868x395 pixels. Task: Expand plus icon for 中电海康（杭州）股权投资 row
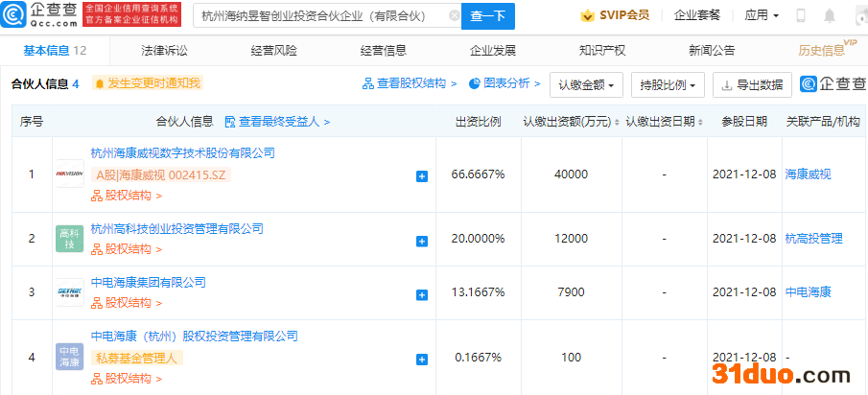[x=422, y=360]
